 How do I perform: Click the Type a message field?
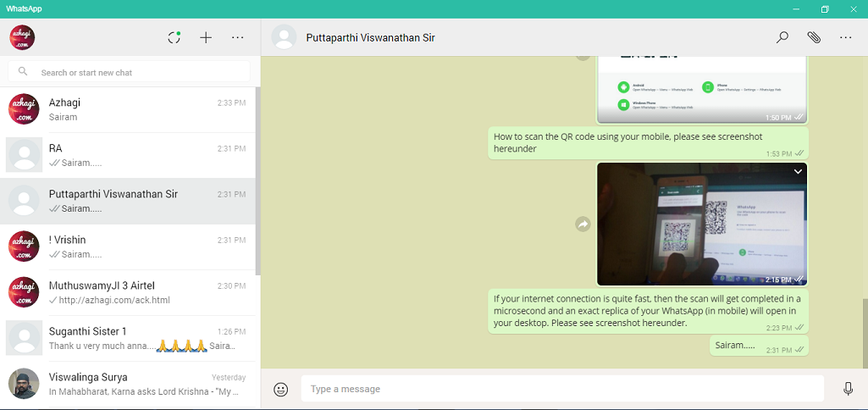click(x=562, y=389)
